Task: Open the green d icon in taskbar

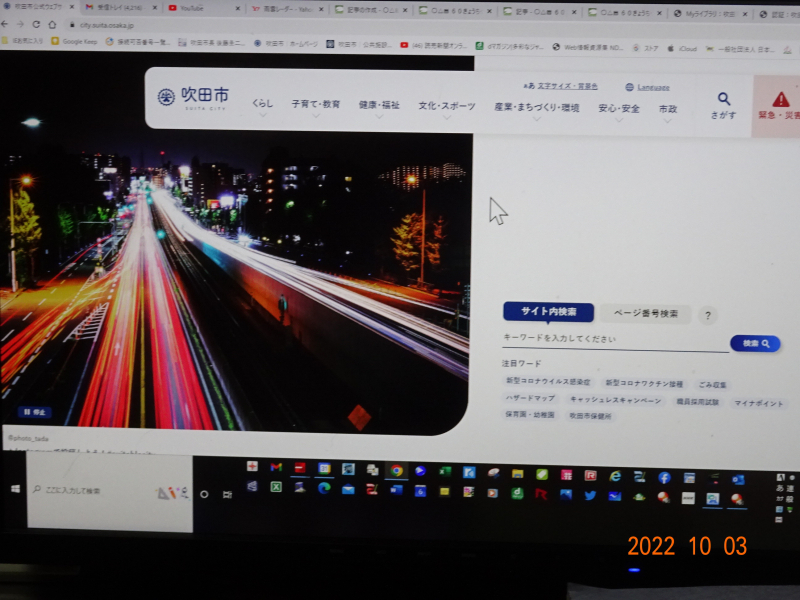Action: click(517, 493)
